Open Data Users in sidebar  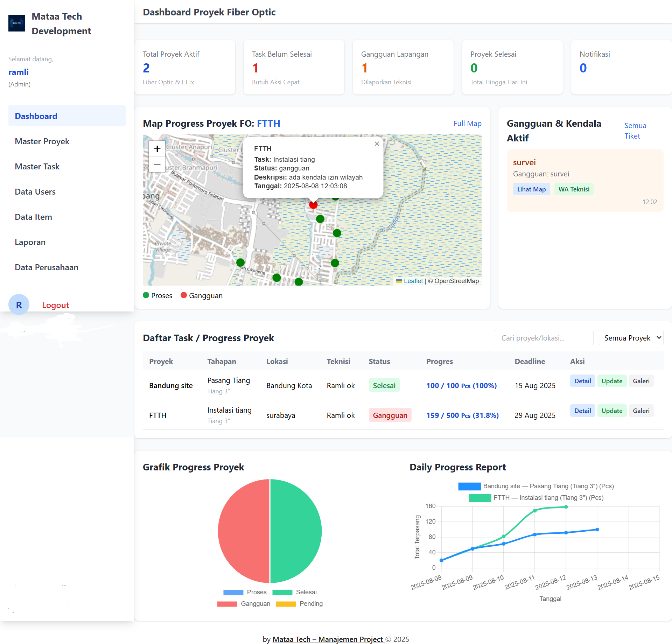coord(35,192)
